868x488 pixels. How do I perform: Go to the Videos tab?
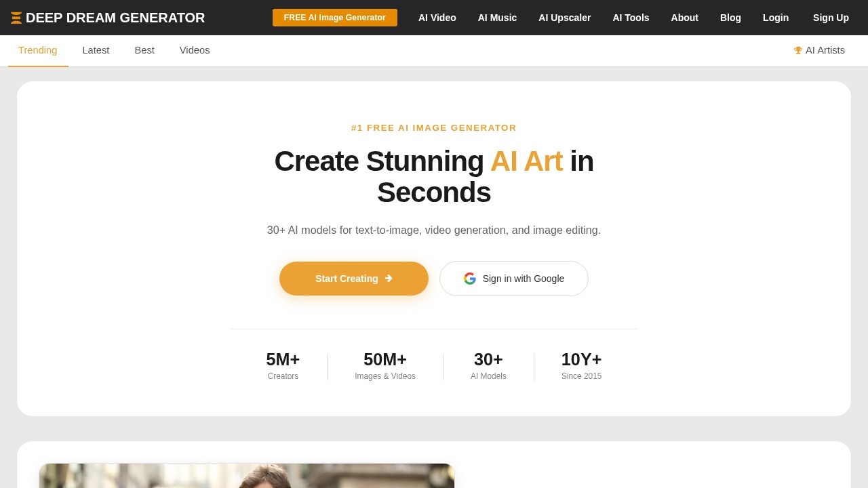195,50
